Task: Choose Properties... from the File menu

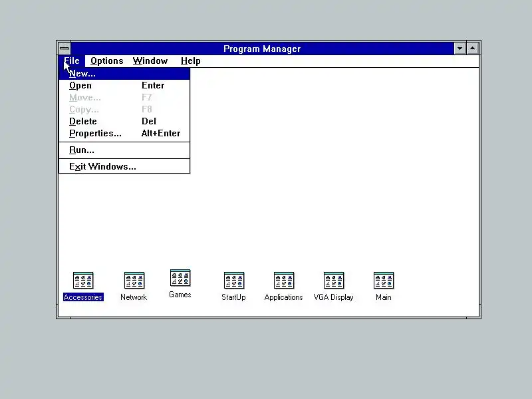Action: 124,134
